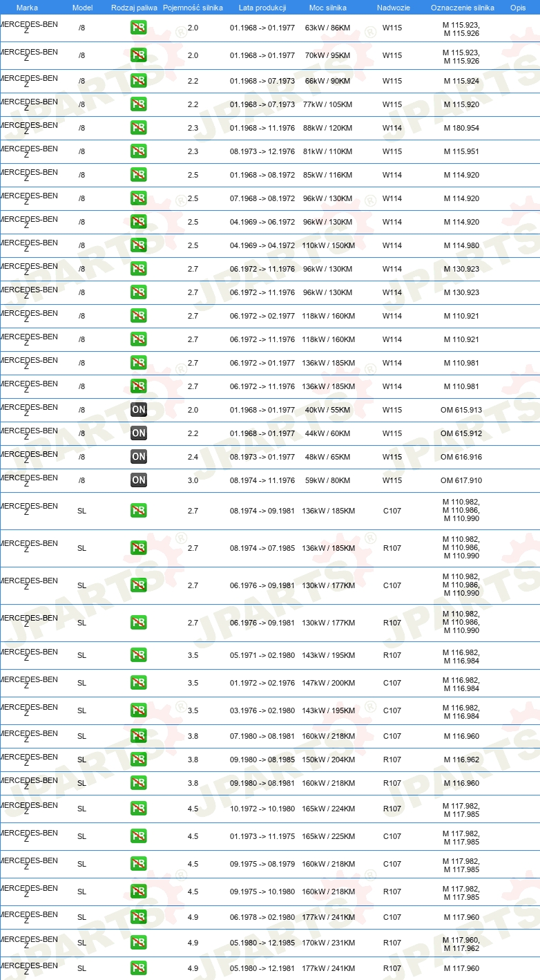This screenshot has width=540, height=980.
Task: Select the engine code OM 616.916 cell
Action: pos(461,458)
